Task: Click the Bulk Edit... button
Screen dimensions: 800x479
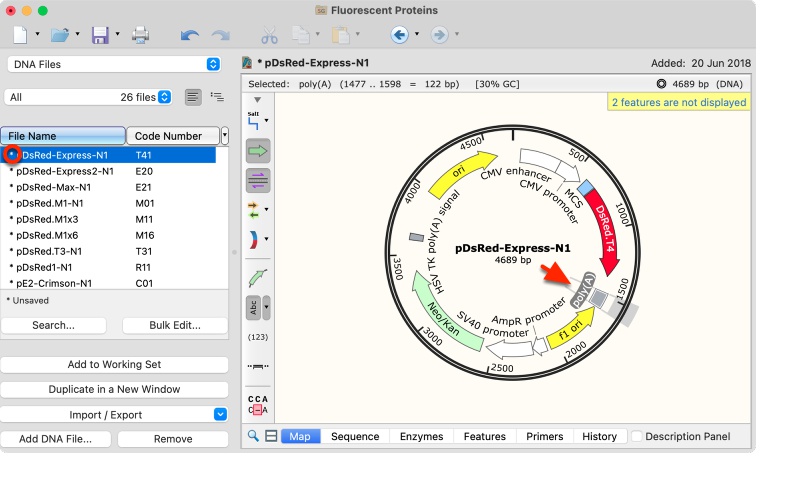Action: coord(175,325)
